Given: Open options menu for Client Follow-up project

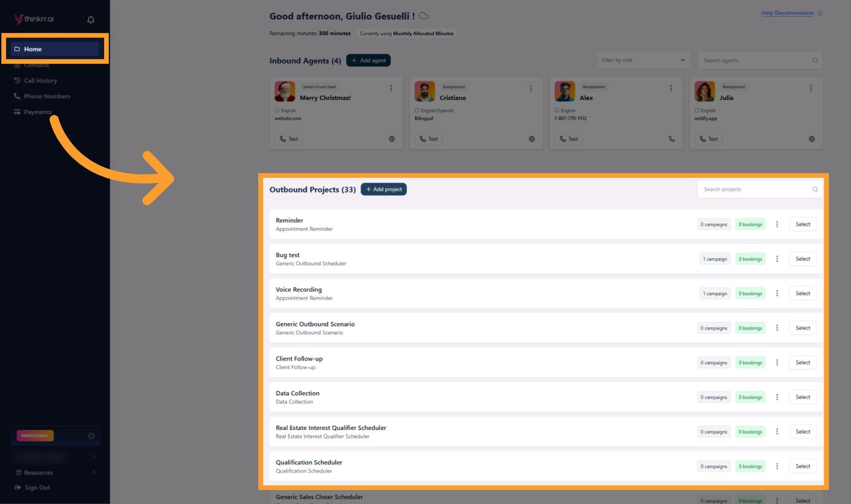Looking at the screenshot, I should tap(777, 363).
